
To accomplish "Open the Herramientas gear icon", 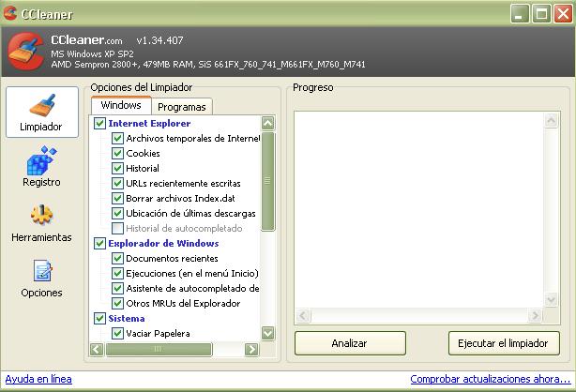I will pyautogui.click(x=41, y=214).
